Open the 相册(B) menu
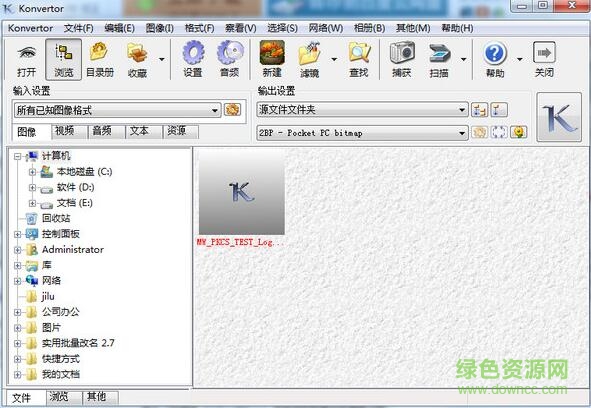The height and width of the screenshot is (408, 591). (369, 28)
